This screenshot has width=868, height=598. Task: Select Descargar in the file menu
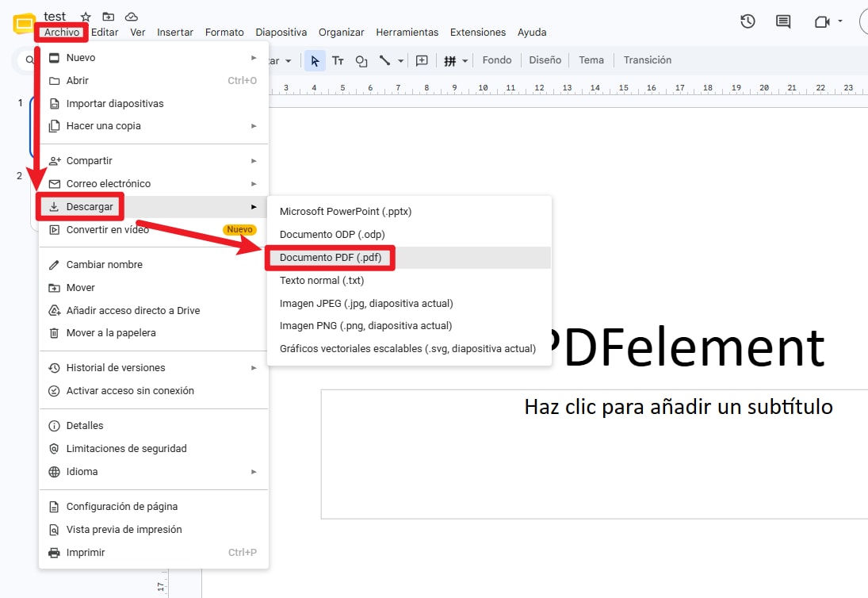click(153, 206)
